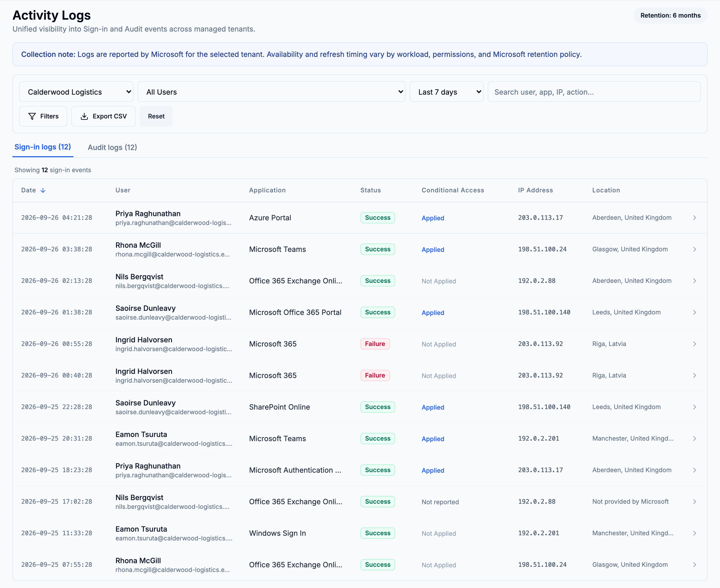Click Success badge for Azure Portal row
The height and width of the screenshot is (588, 720).
coord(378,218)
